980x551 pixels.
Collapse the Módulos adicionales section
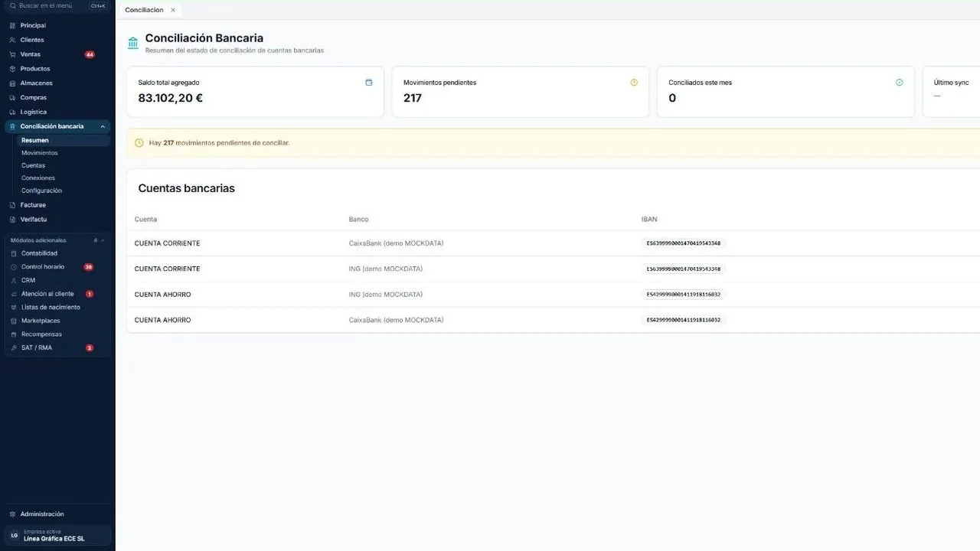[x=103, y=240]
